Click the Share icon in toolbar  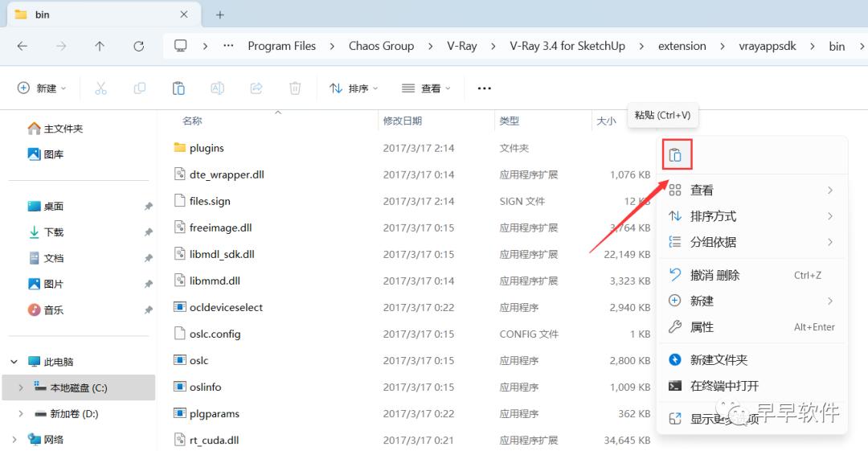256,88
